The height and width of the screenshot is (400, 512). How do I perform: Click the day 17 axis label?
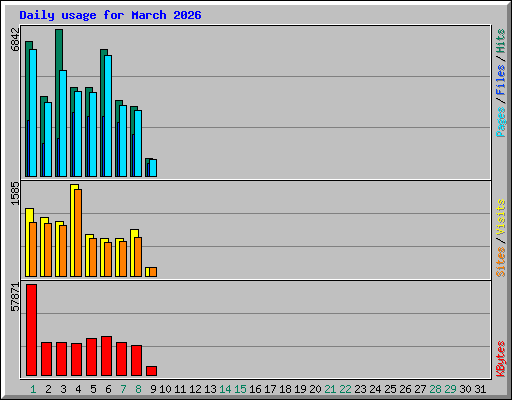tap(270, 389)
